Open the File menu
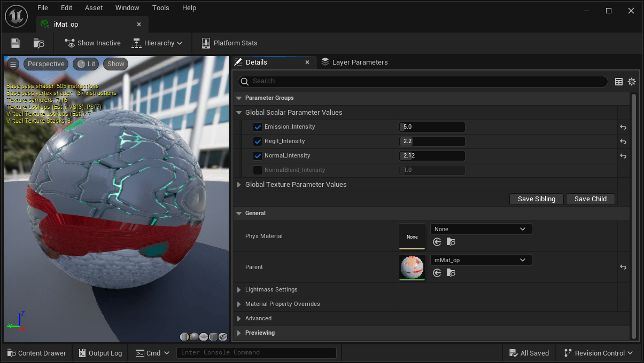The height and width of the screenshot is (363, 644). click(43, 8)
